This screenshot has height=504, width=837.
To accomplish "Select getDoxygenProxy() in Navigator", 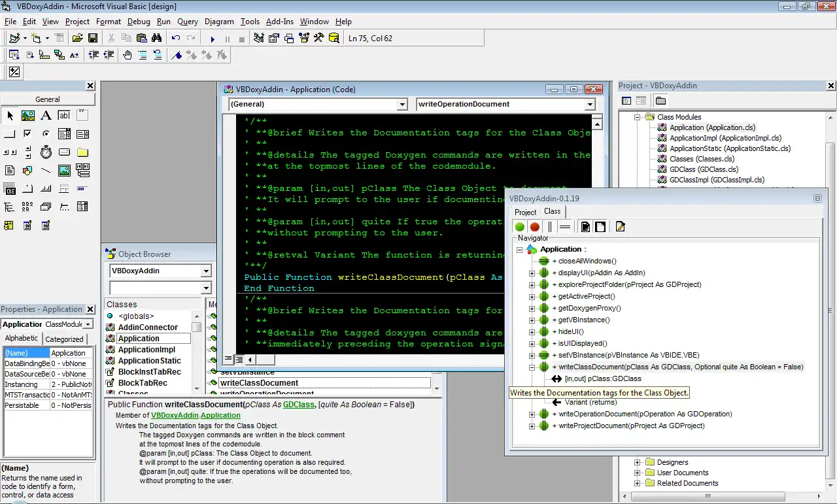I will coord(589,308).
